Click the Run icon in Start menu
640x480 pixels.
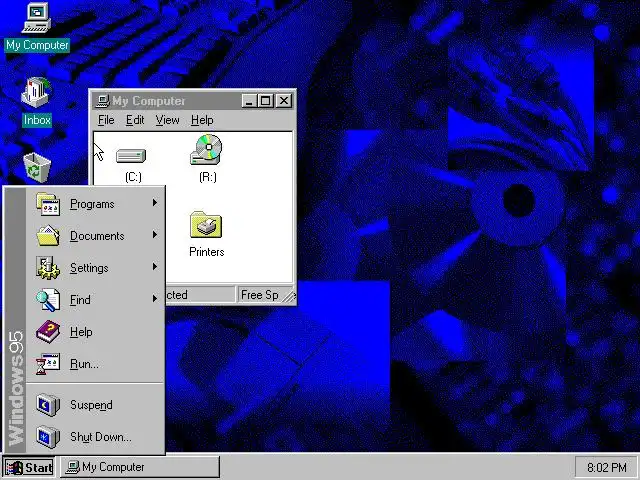pyautogui.click(x=48, y=364)
